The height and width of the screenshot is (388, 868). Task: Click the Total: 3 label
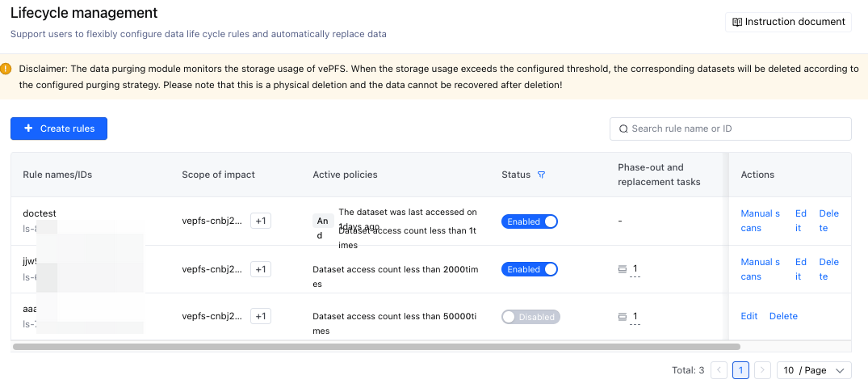coord(686,370)
